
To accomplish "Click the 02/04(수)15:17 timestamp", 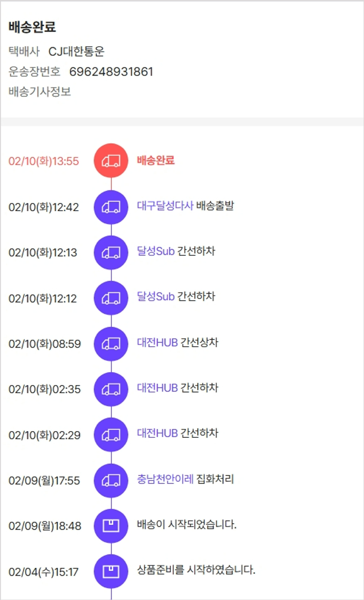I will (x=44, y=572).
